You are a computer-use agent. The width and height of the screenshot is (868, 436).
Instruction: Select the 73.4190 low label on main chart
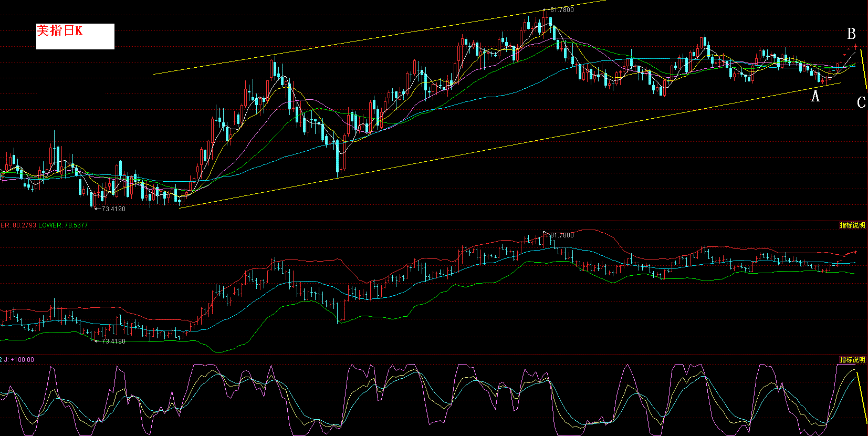pos(113,209)
